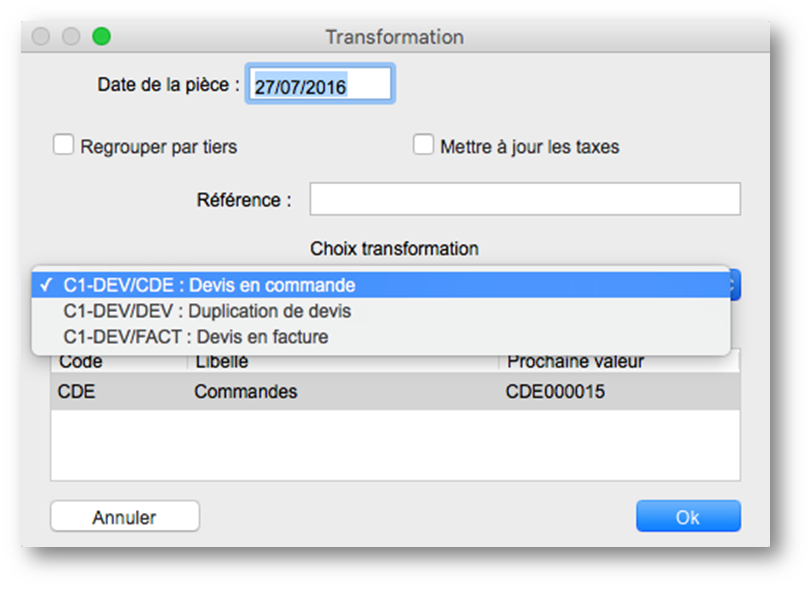812x589 pixels.
Task: Click the Transformation title bar text
Action: click(x=394, y=37)
